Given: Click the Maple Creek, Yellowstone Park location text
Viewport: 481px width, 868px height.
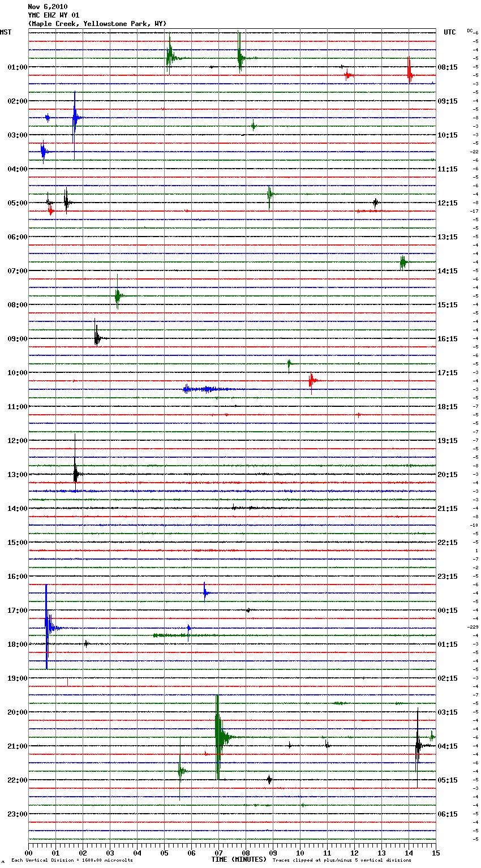Looking at the screenshot, I should (x=97, y=24).
